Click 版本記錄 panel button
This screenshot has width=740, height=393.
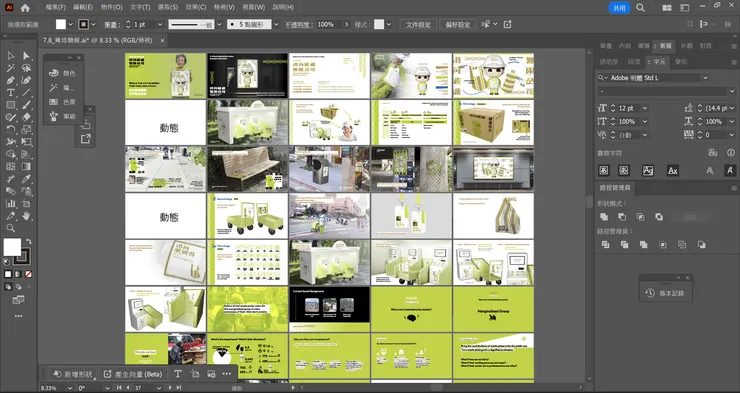click(x=666, y=293)
